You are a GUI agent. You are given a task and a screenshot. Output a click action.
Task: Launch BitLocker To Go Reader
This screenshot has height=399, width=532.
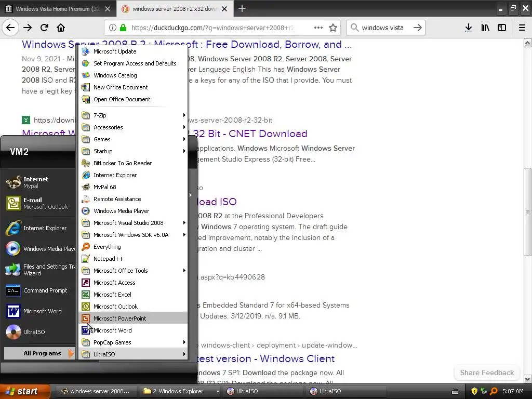point(133,163)
